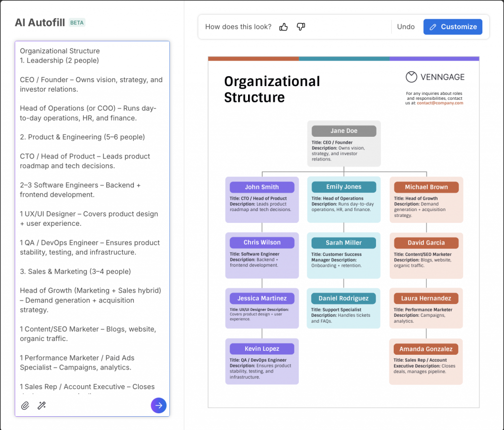Submit prompt with the arrow send button
504x430 pixels.
[x=158, y=405]
